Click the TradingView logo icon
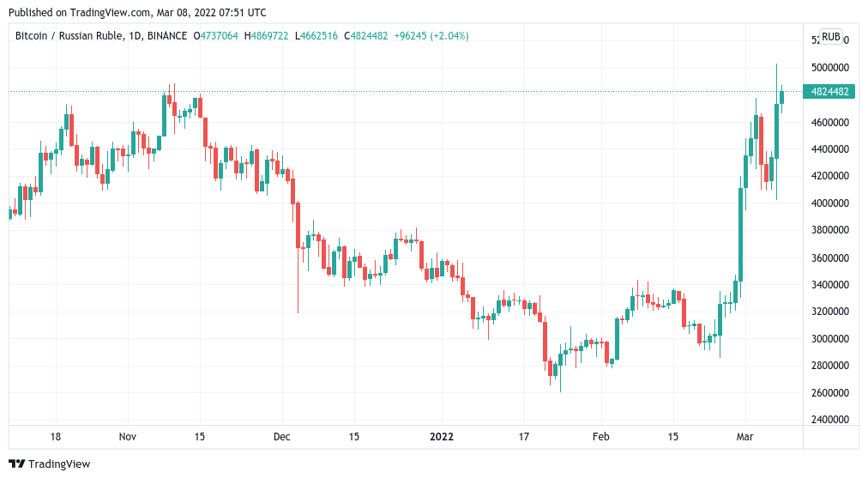868x479 pixels. [x=17, y=464]
